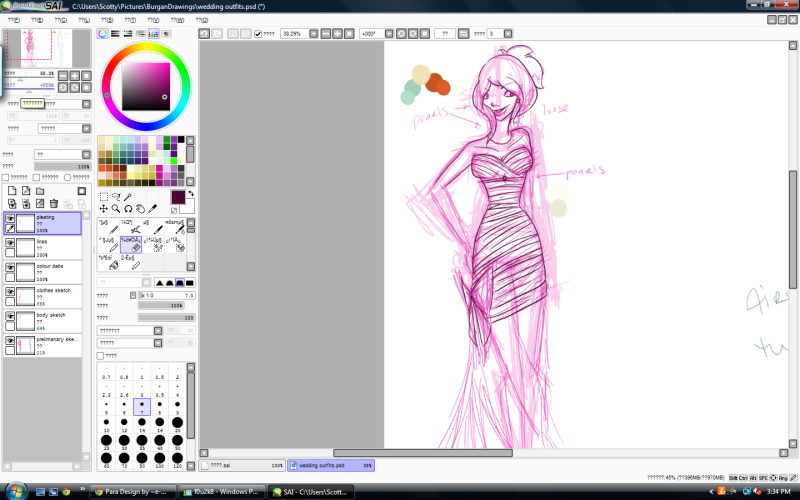Select the Eyedropper color picker tool
Image resolution: width=800 pixels, height=500 pixels.
[x=153, y=209]
